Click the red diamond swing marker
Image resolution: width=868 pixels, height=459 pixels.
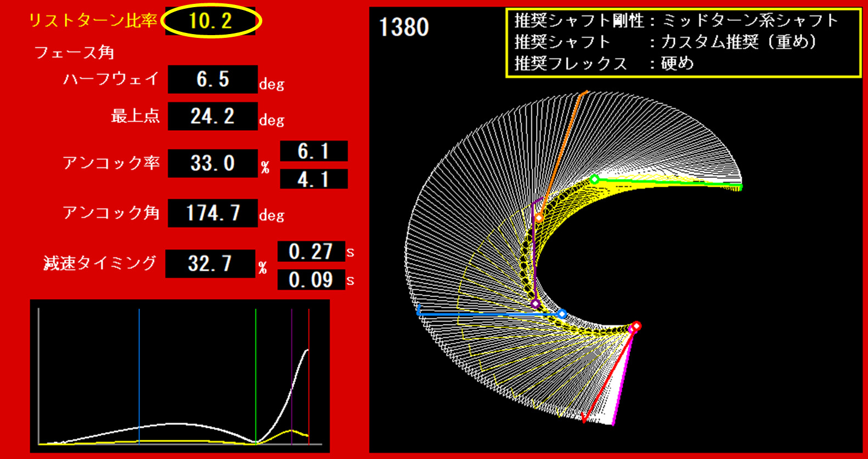click(x=636, y=326)
